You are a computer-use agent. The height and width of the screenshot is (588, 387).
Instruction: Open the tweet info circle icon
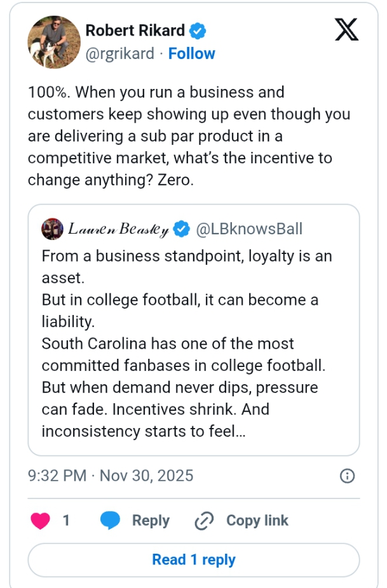click(x=347, y=476)
